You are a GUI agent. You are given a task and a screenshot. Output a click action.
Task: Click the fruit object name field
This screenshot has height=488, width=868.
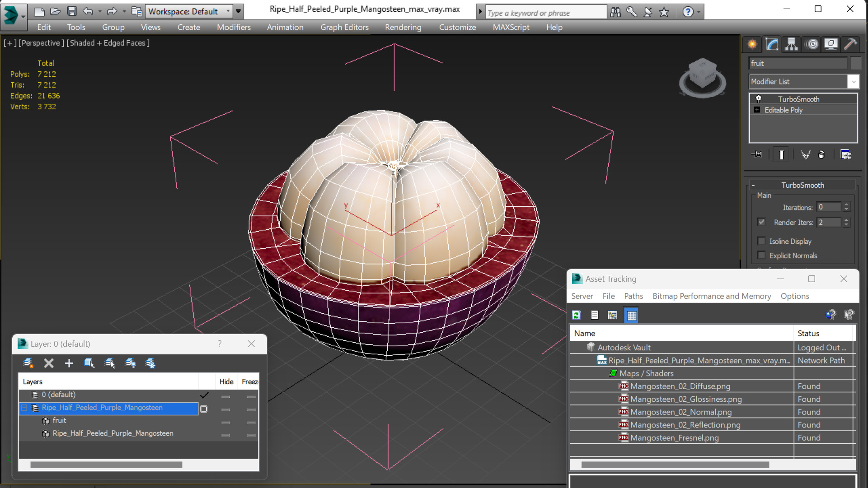click(x=798, y=63)
